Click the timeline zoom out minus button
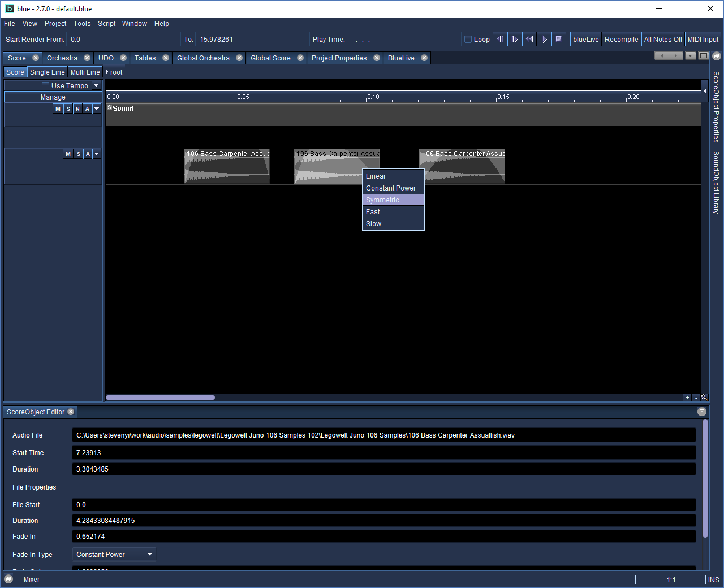This screenshot has height=588, width=724. click(696, 398)
